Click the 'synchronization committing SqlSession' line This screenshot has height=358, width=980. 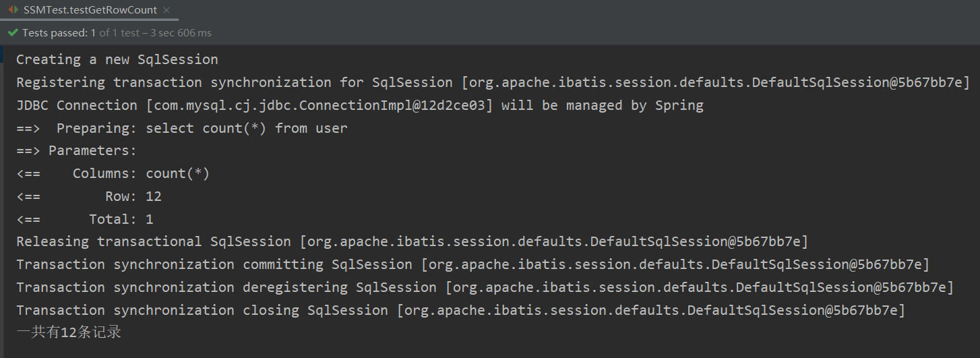pos(472,264)
